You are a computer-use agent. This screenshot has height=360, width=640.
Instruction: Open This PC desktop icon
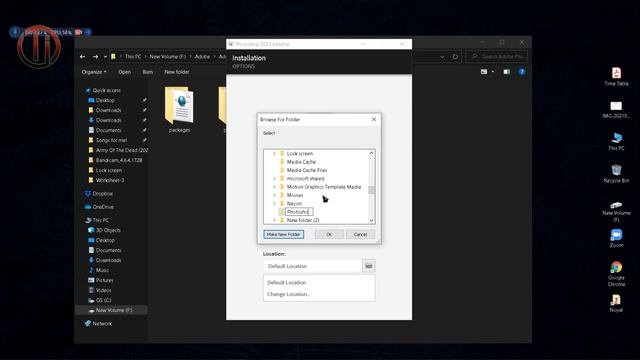click(616, 141)
